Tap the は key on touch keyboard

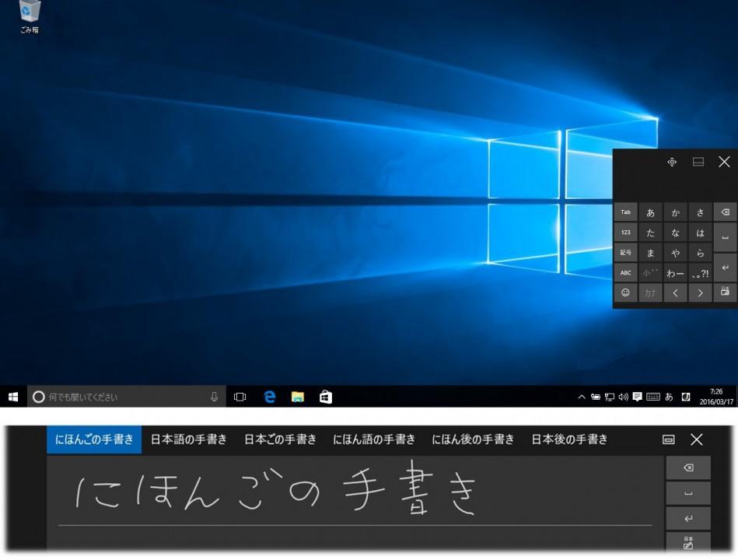click(700, 233)
